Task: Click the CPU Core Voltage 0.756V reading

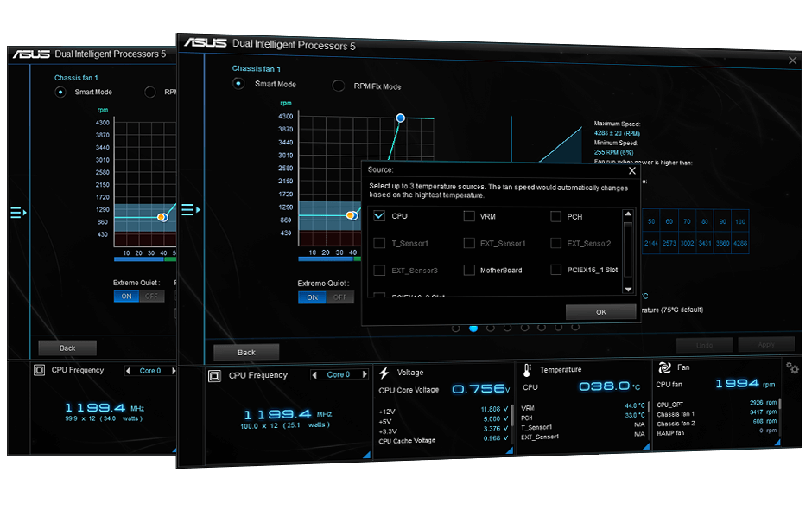Action: [x=480, y=388]
